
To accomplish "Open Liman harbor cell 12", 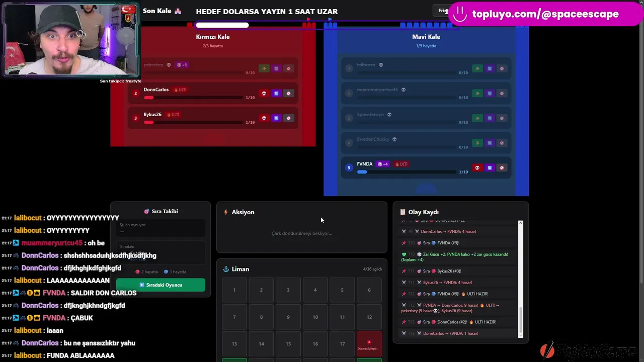I will (x=369, y=317).
